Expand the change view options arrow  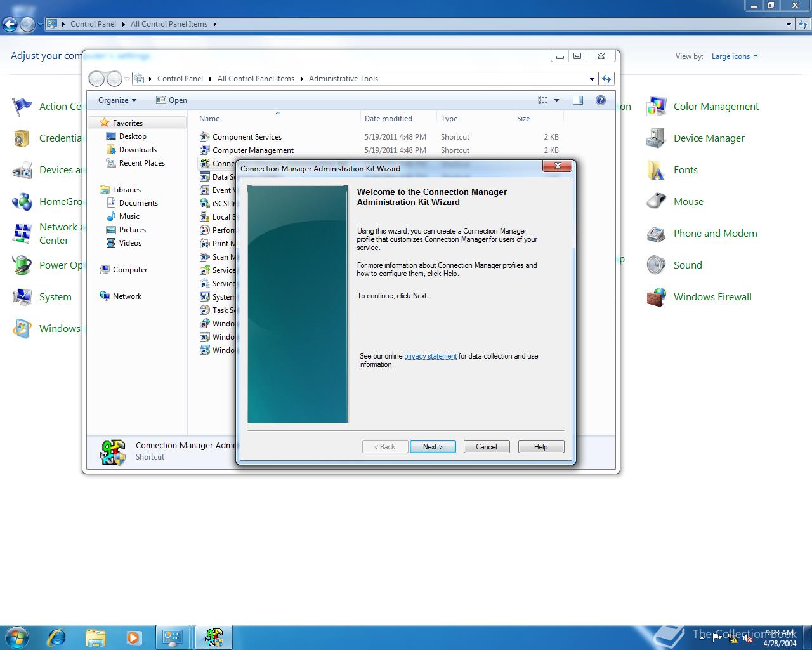pyautogui.click(x=557, y=100)
